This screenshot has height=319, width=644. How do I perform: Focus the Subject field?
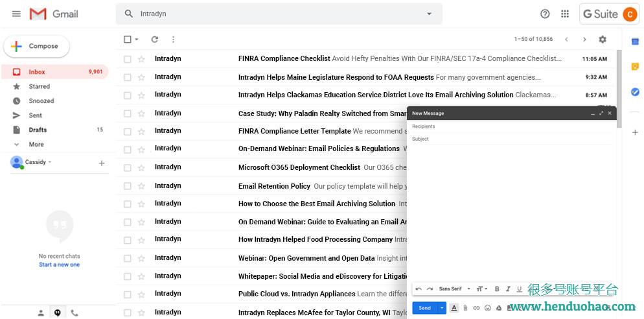pyautogui.click(x=511, y=139)
